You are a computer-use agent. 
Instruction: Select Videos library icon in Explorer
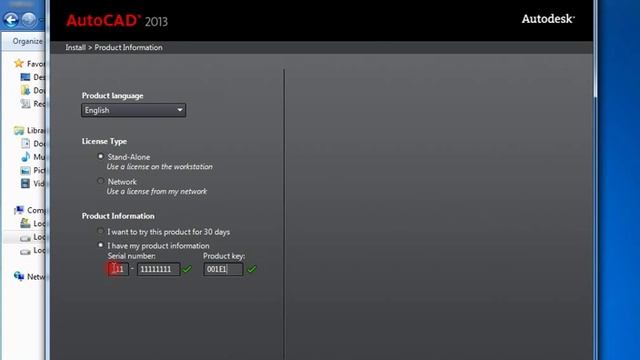point(25,183)
